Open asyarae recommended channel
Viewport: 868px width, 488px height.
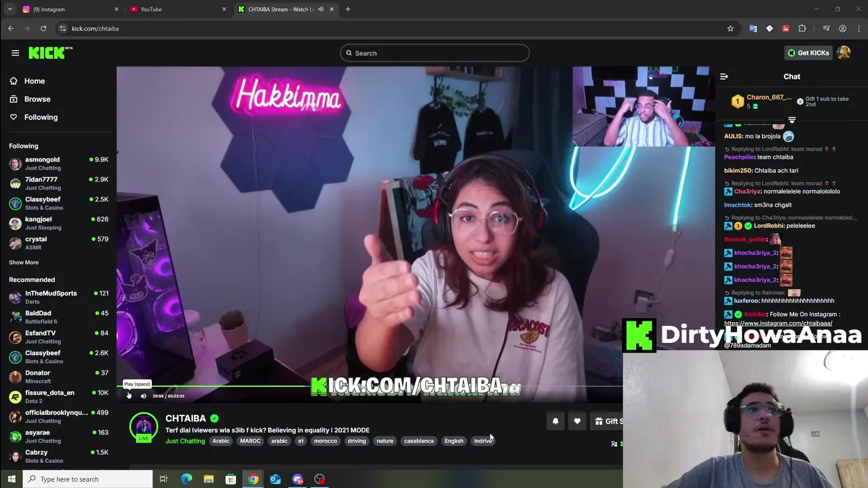[x=58, y=436]
